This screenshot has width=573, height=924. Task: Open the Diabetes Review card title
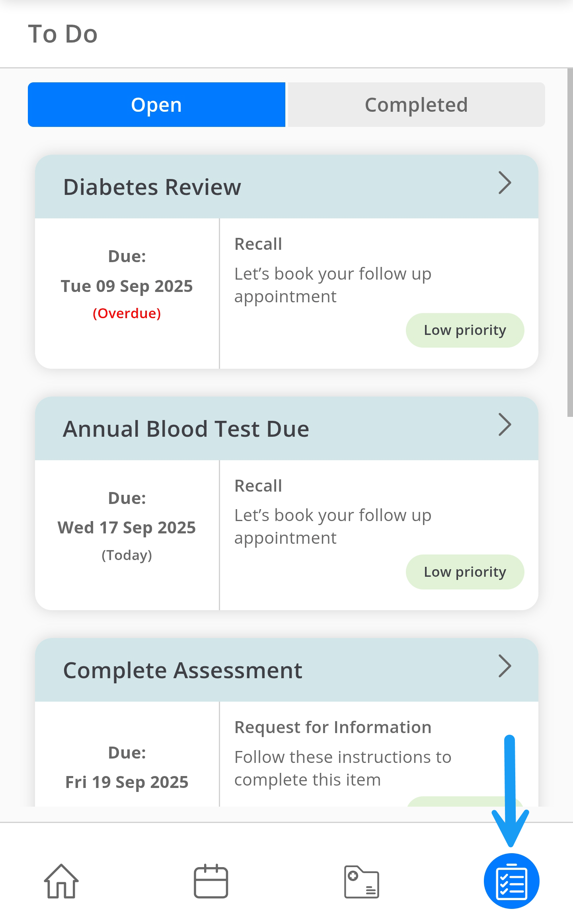[152, 187]
